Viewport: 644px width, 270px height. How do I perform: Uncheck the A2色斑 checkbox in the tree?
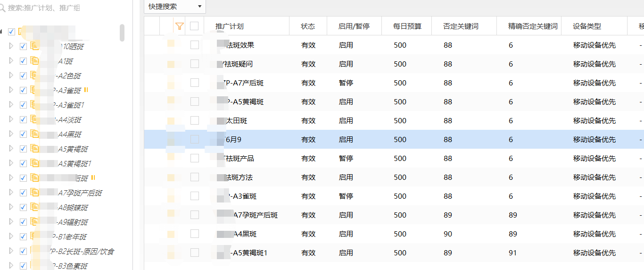click(23, 76)
